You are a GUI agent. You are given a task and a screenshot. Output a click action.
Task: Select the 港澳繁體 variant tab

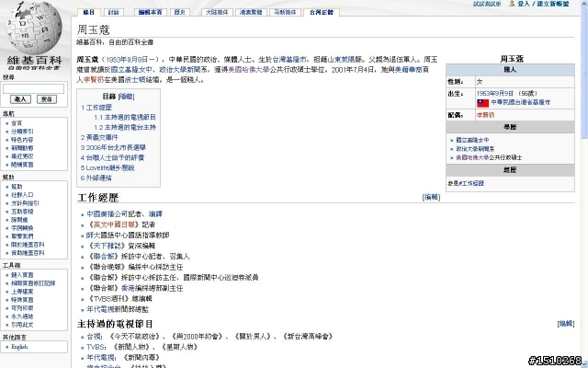click(x=251, y=12)
